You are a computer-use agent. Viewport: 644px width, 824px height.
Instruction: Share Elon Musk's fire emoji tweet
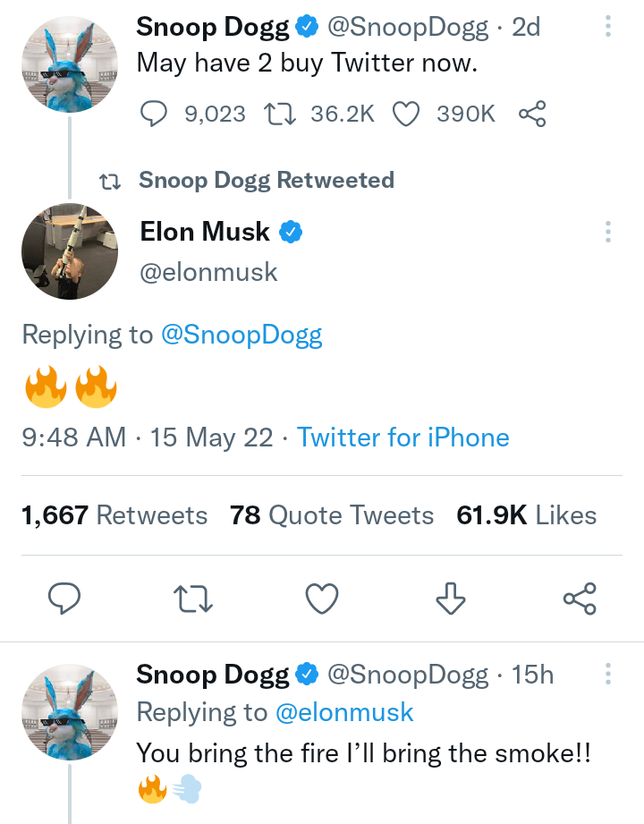pyautogui.click(x=580, y=599)
